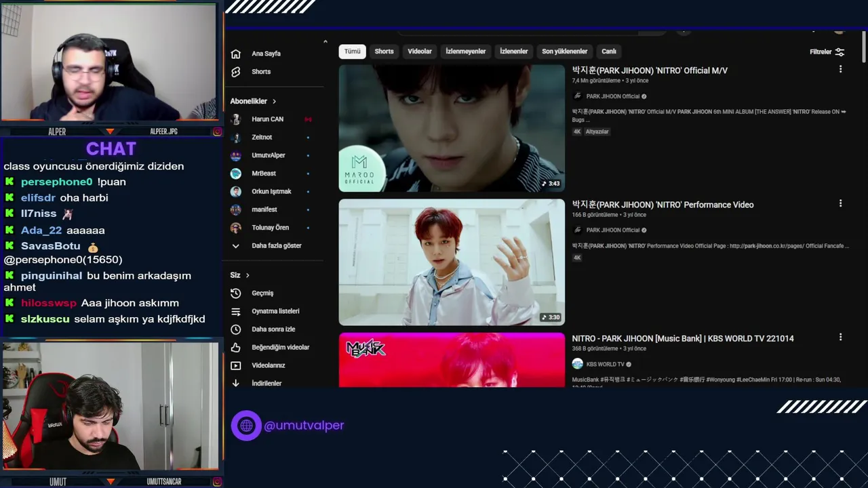The height and width of the screenshot is (488, 868).
Task: Open Ana Sayfa home icon in sidebar
Action: [x=235, y=54]
